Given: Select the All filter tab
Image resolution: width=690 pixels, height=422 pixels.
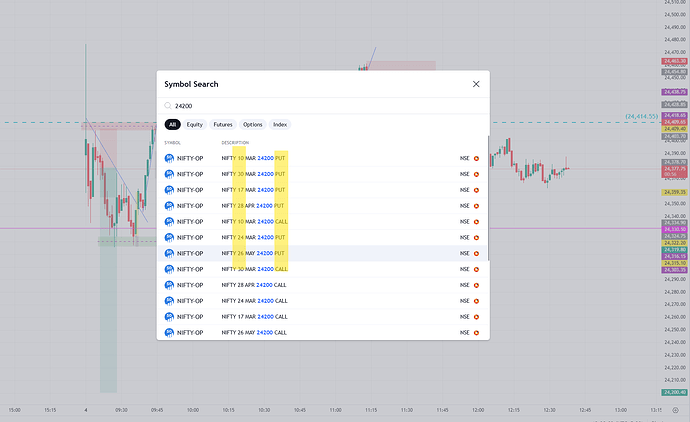Looking at the screenshot, I should tap(173, 125).
